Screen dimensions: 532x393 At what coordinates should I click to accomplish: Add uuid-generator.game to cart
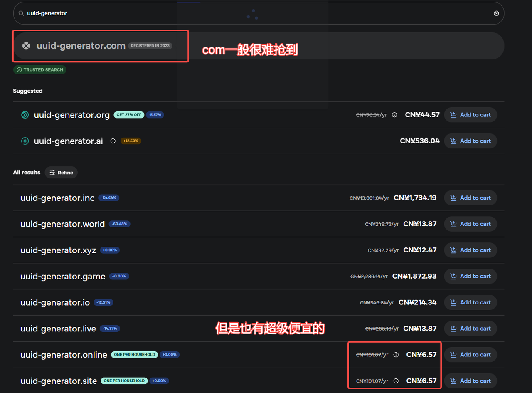click(x=470, y=276)
